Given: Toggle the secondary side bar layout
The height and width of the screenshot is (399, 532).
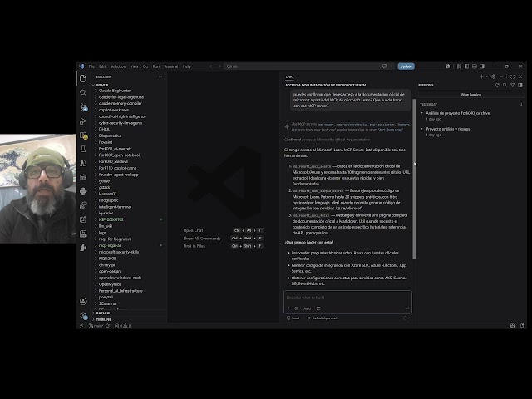Looking at the screenshot, I should (482, 66).
